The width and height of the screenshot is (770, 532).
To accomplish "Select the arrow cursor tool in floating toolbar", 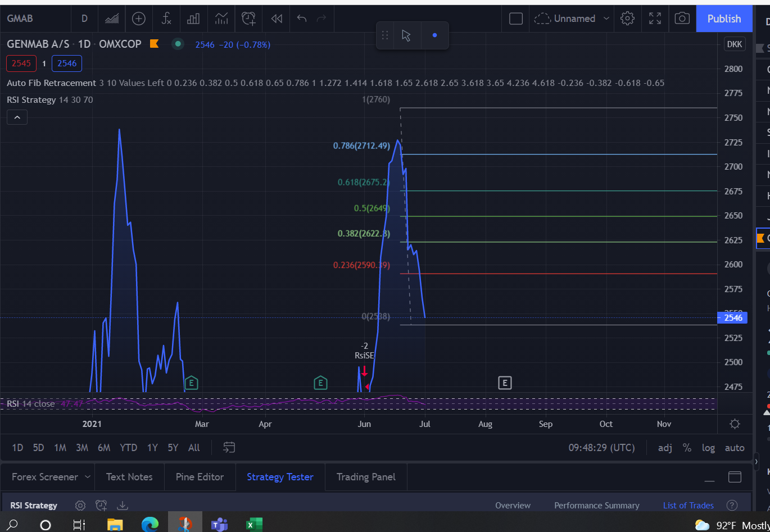I will pyautogui.click(x=406, y=35).
